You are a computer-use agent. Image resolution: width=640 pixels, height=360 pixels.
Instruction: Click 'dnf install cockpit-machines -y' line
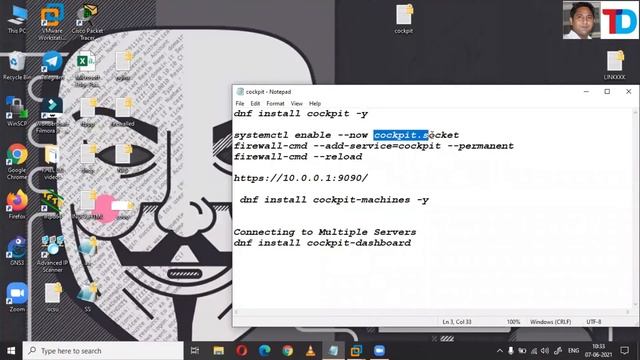click(334, 200)
